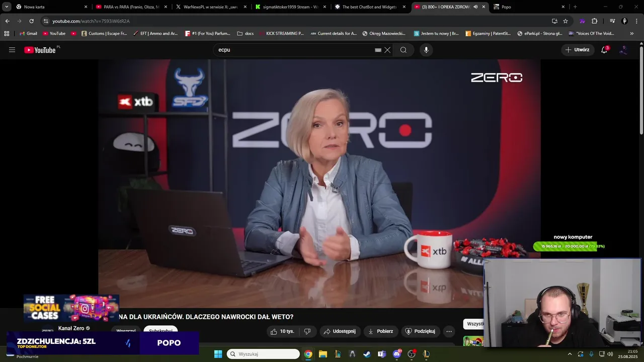Viewport: 644px width, 362px height.
Task: Dislike the video
Action: click(x=307, y=331)
